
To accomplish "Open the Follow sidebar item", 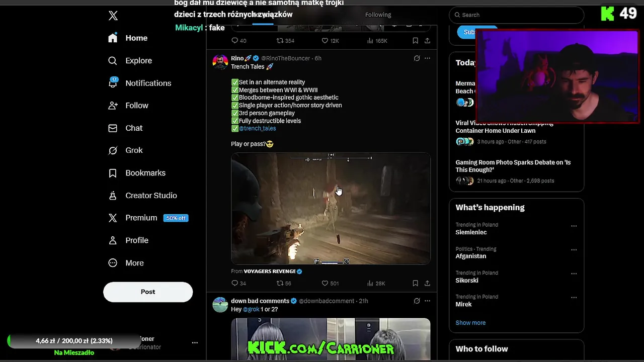I will click(x=128, y=106).
